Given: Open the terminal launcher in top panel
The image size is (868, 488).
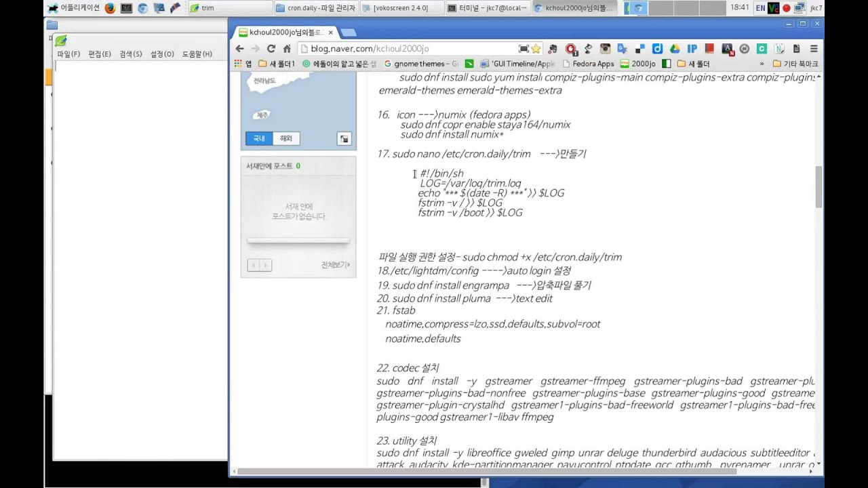Looking at the screenshot, I should [126, 8].
